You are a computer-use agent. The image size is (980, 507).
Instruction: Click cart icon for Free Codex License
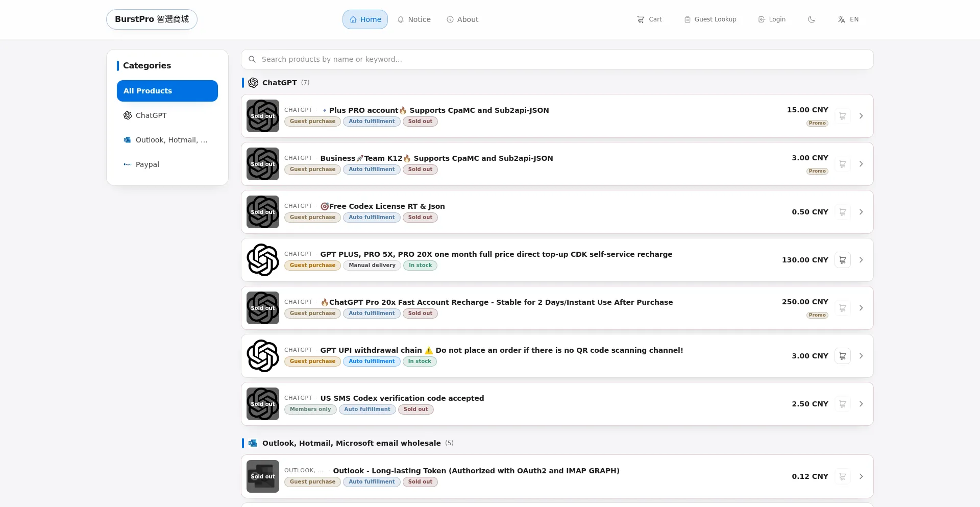pos(843,212)
